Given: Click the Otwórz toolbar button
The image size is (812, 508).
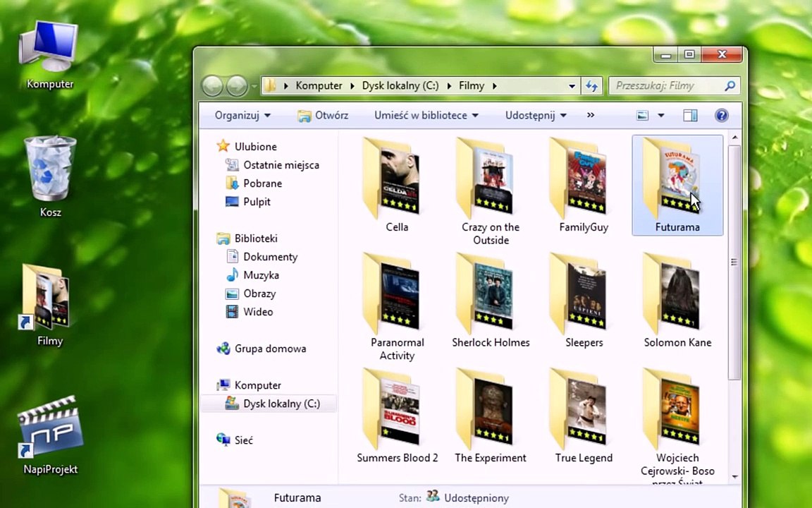Looking at the screenshot, I should (323, 115).
